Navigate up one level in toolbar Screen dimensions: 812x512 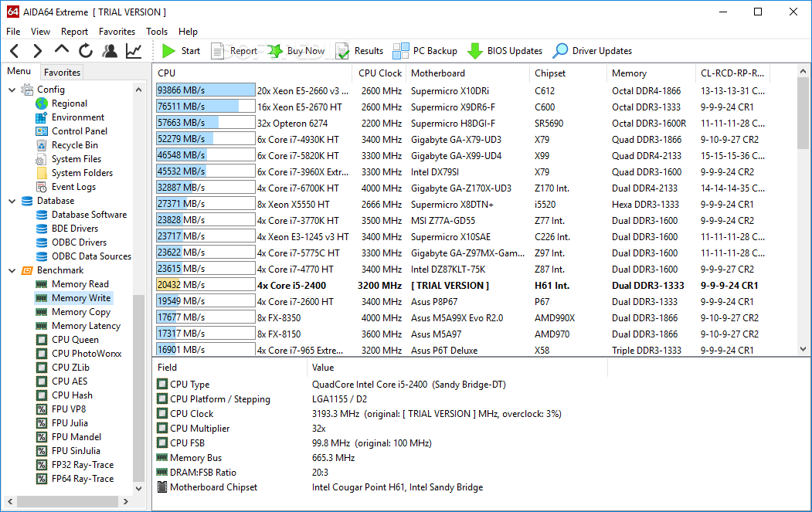click(62, 49)
